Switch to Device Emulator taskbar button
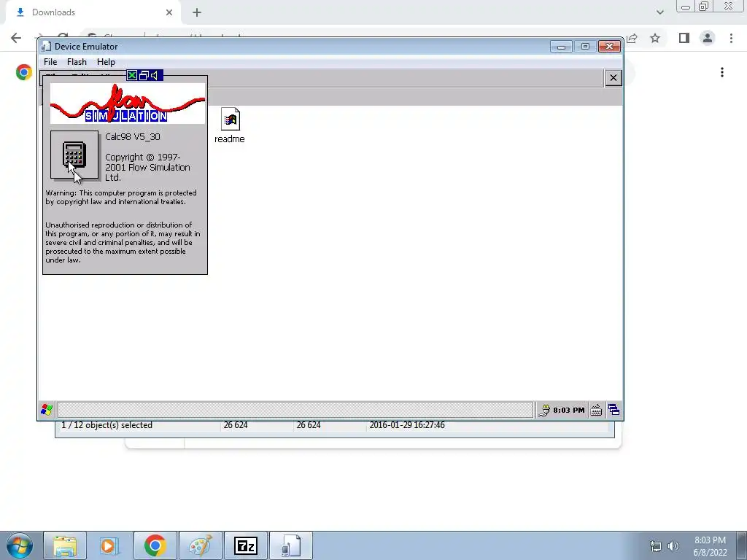 click(x=291, y=545)
